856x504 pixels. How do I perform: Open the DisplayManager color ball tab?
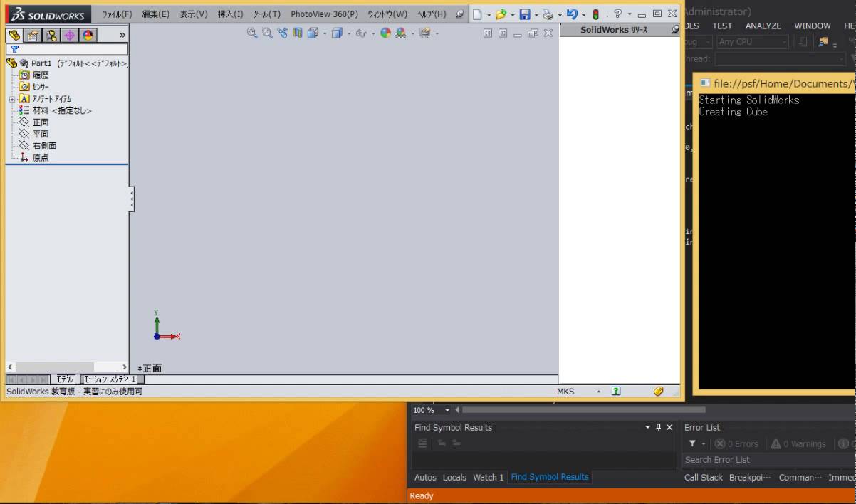tap(88, 35)
